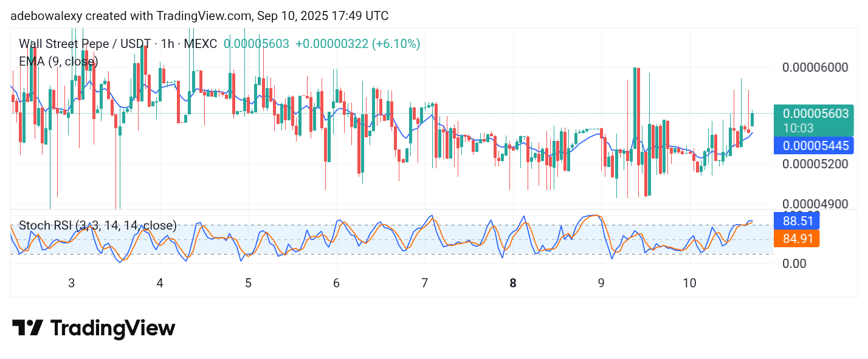Click the TradingView wordmark text

pos(113,329)
